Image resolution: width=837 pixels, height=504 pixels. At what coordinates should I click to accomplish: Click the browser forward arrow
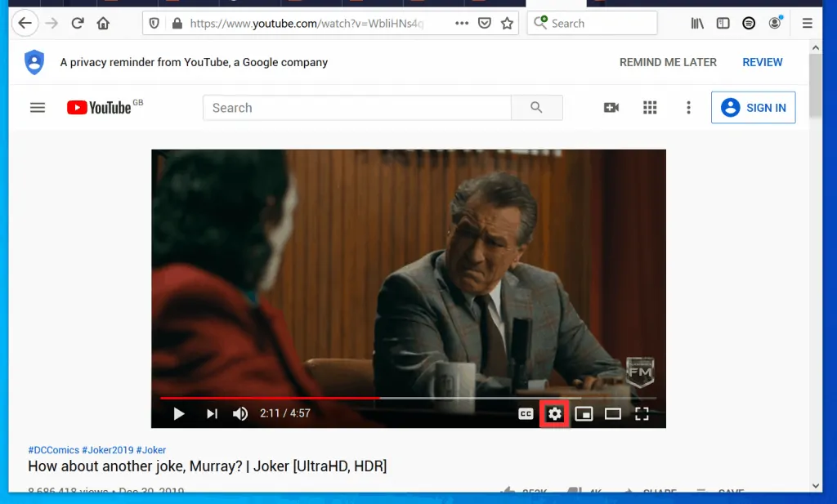click(51, 24)
